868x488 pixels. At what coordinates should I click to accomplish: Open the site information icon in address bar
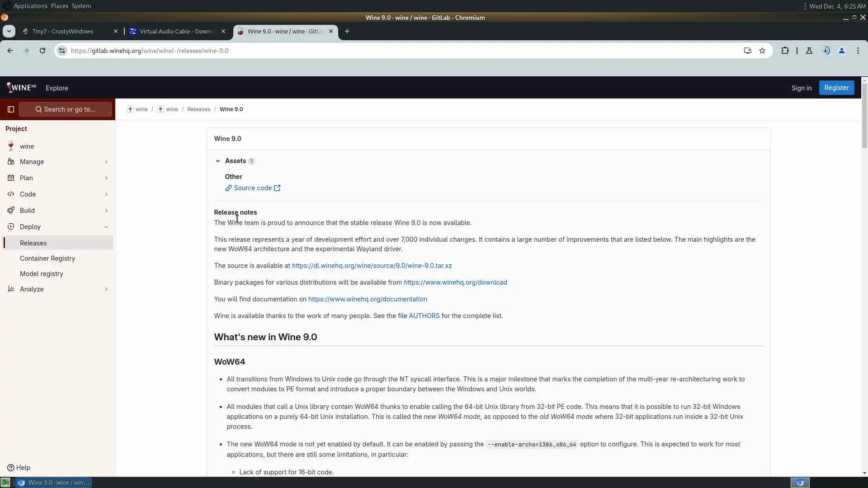62,51
